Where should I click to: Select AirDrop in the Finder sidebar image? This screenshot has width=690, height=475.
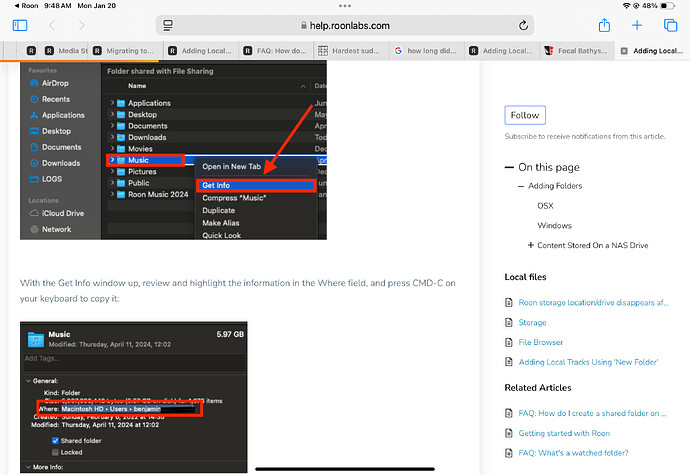coord(55,83)
